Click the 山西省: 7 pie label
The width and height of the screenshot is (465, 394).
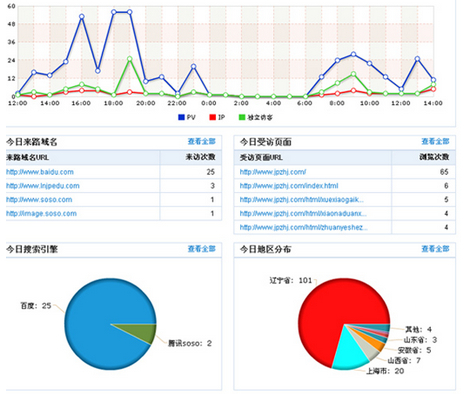click(404, 361)
